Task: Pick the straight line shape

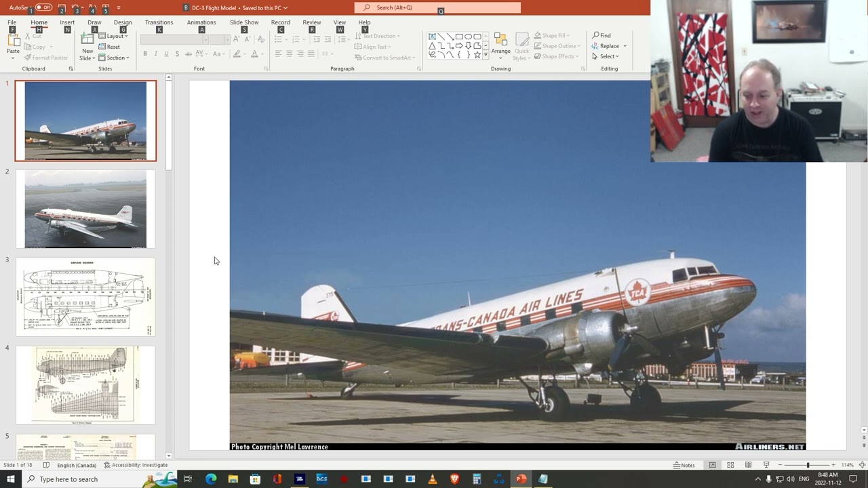Action: tap(441, 37)
